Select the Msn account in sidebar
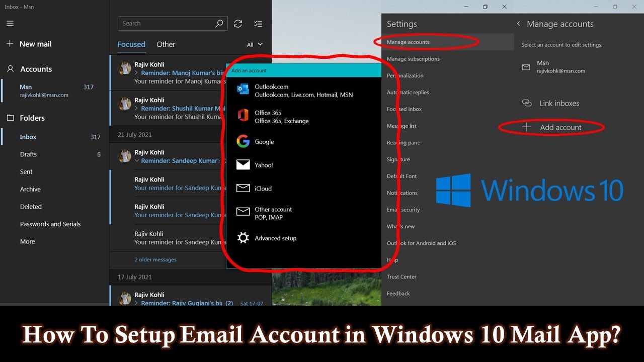Image resolution: width=644 pixels, height=362 pixels. [x=54, y=90]
